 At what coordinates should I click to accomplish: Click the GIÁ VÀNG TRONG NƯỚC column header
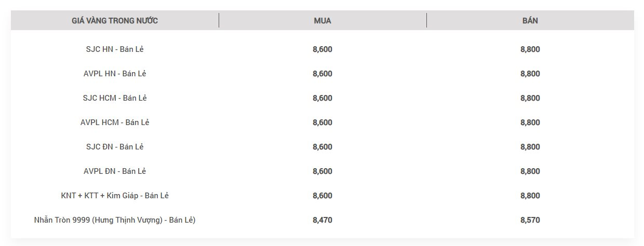115,21
